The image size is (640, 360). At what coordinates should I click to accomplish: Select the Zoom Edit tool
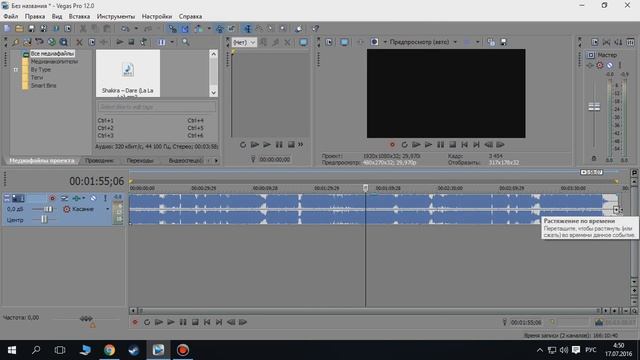283,29
